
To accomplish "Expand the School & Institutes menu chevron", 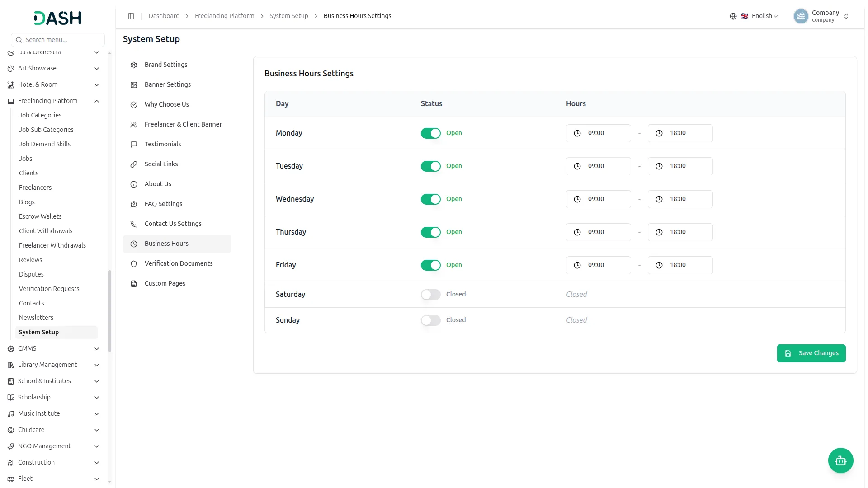I will pos(97,381).
